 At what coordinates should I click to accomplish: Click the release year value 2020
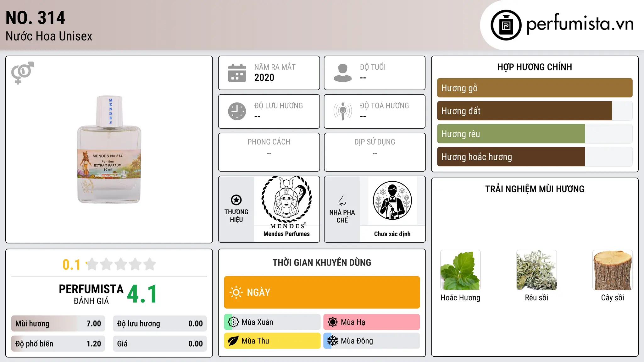264,78
